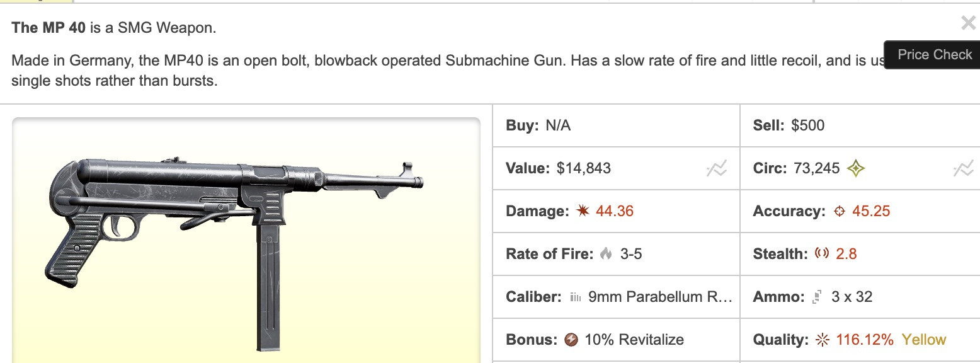Click the Accuracy crosshair icon
This screenshot has width=980, height=363.
click(x=839, y=212)
